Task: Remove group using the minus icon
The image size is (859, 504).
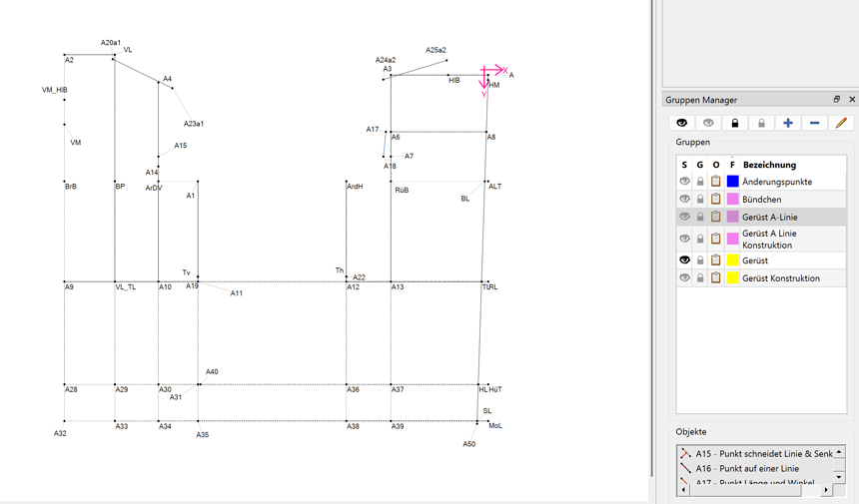Action: coord(814,123)
